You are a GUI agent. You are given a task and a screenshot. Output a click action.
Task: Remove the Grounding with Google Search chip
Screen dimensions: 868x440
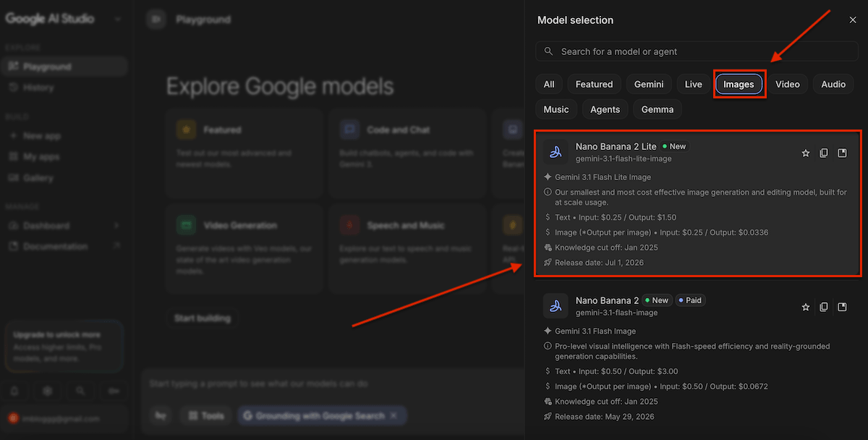[393, 415]
